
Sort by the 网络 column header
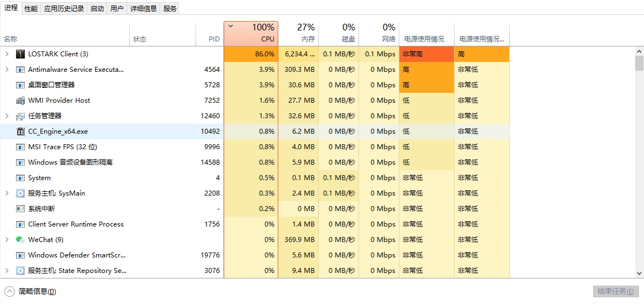(x=379, y=33)
